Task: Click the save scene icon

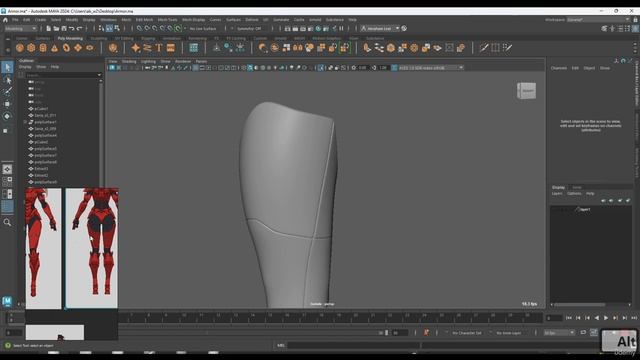Action: (64, 29)
